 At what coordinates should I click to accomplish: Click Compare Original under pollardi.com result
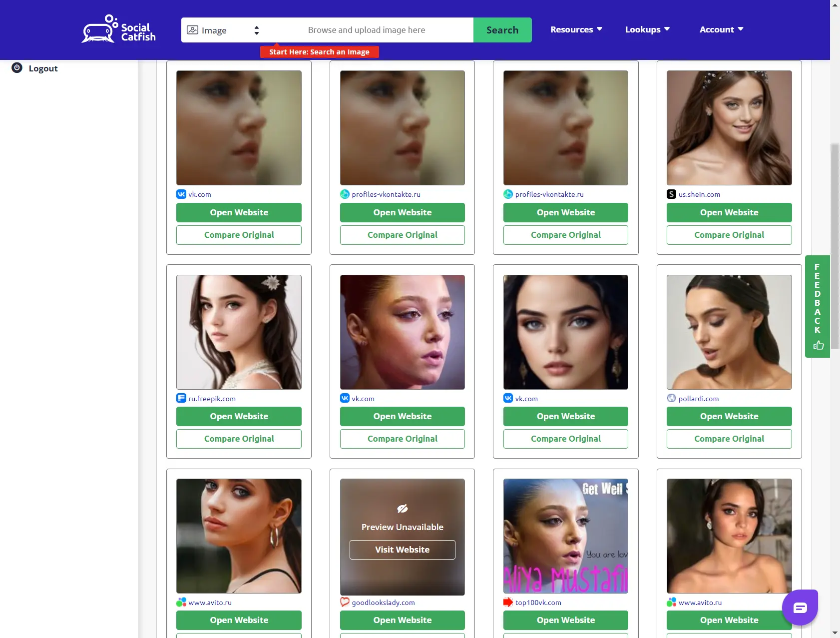tap(729, 439)
